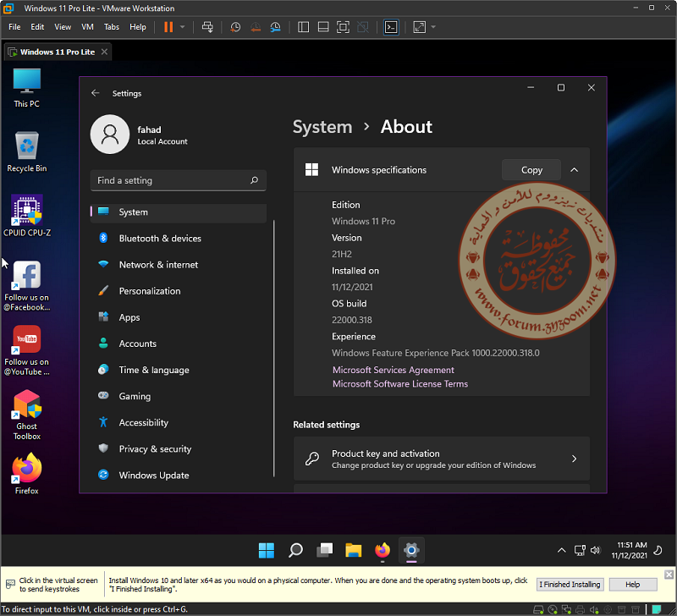Select This PC desktop icon
Screen dimensions: 677x616
pos(27,88)
